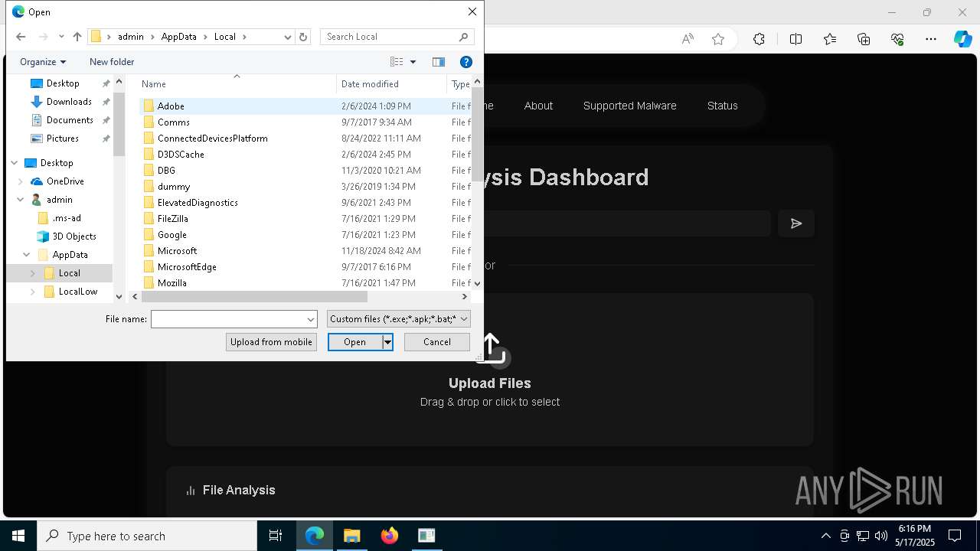Expand address bar history dropdown
Screen dimensions: 980x551
[x=288, y=37]
